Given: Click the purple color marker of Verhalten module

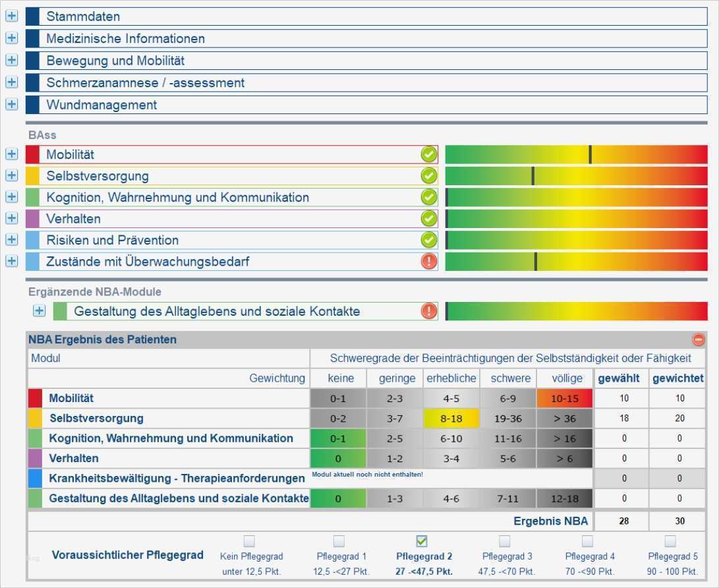Looking at the screenshot, I should coord(32,219).
